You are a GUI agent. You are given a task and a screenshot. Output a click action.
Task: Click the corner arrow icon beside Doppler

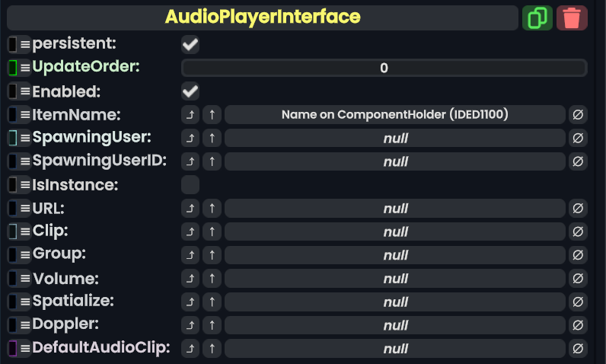pos(190,325)
